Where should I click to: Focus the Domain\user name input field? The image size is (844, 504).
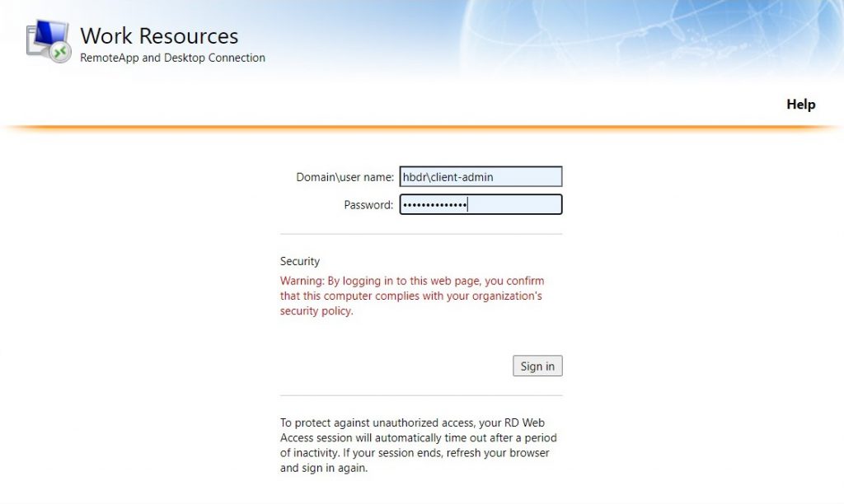[x=481, y=176]
